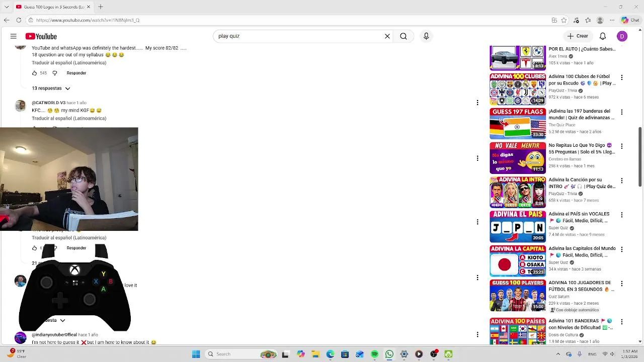Open avatar of indianyoutuber0ffical commenter

coord(20,337)
